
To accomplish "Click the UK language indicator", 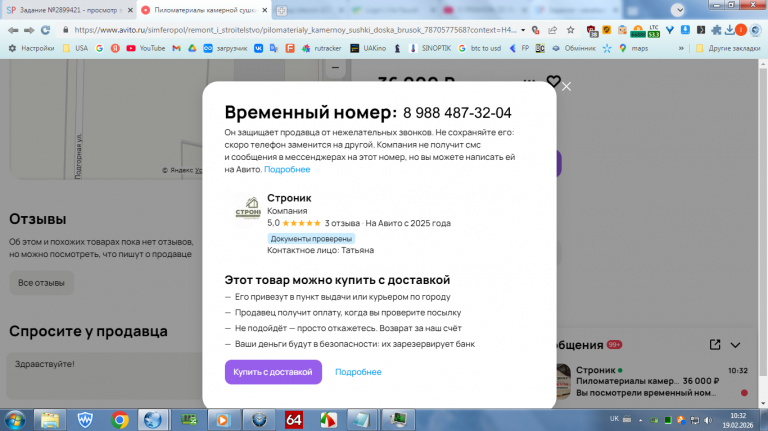I will pyautogui.click(x=614, y=419).
